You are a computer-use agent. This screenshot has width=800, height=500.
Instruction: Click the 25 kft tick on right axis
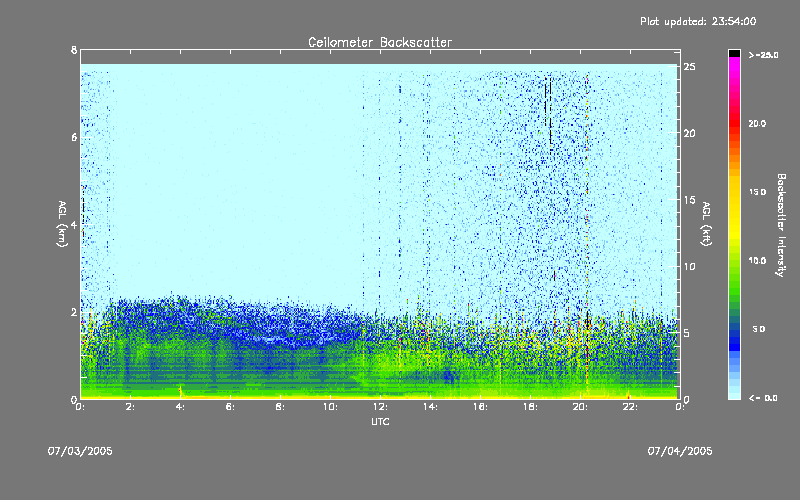(690, 67)
